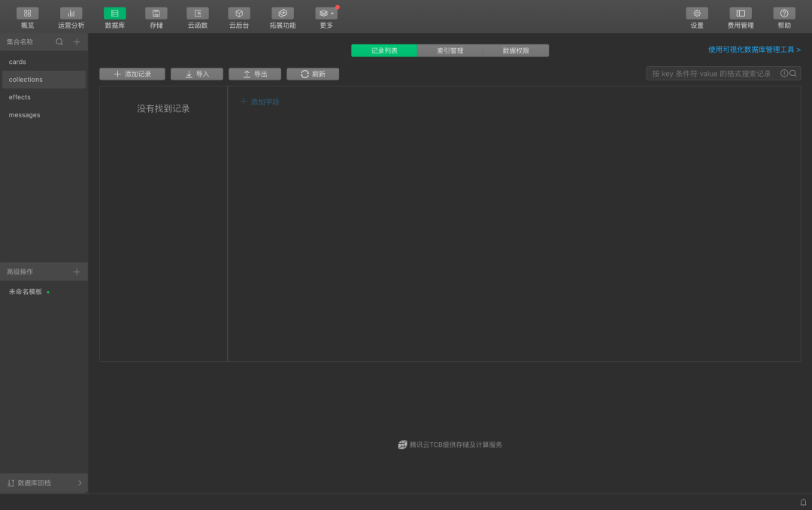This screenshot has width=812, height=510.
Task: Add a new collection with plus icon
Action: (x=77, y=42)
